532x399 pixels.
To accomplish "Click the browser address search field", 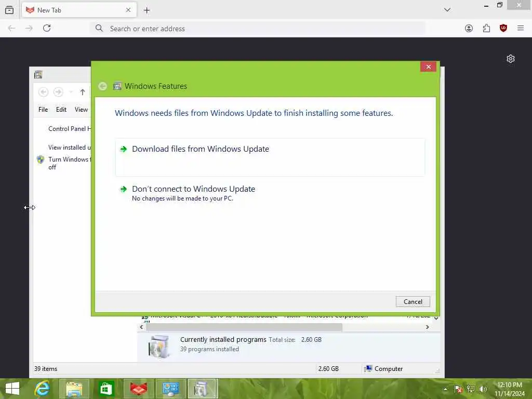I will tap(258, 29).
